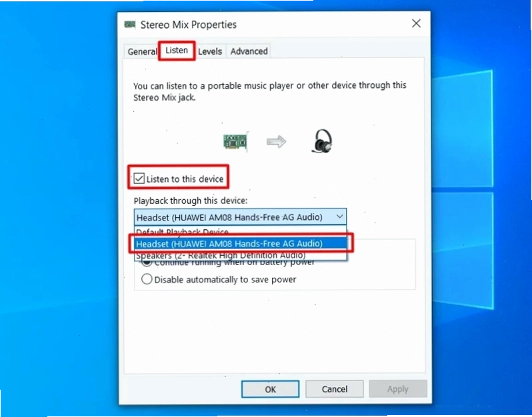
Task: Select Disable automatically to save power
Action: [147, 279]
